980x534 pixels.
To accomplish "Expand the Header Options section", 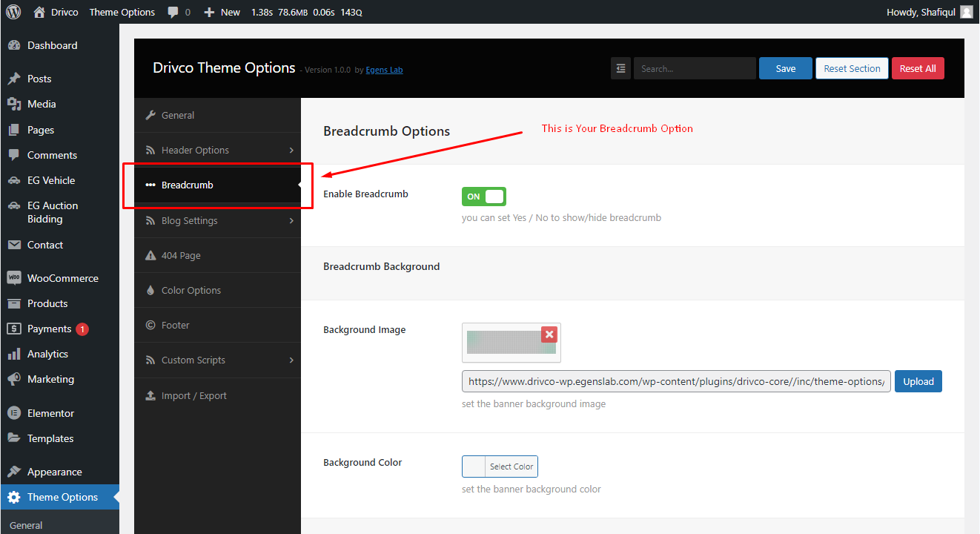I will point(217,150).
